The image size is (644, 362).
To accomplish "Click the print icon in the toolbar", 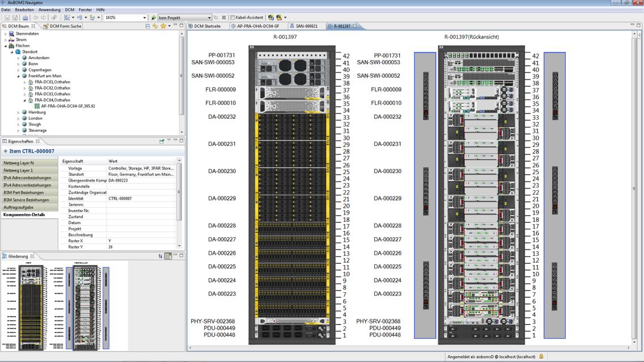I will [x=25, y=18].
